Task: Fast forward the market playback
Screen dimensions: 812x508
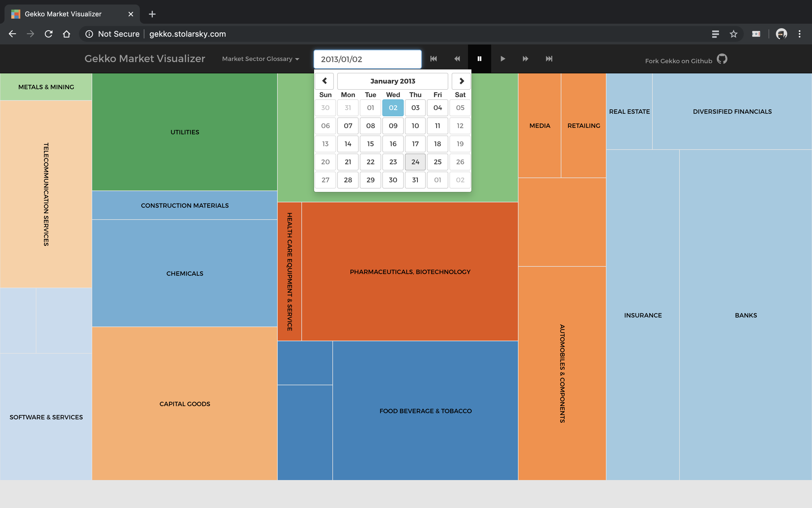Action: (x=526, y=59)
